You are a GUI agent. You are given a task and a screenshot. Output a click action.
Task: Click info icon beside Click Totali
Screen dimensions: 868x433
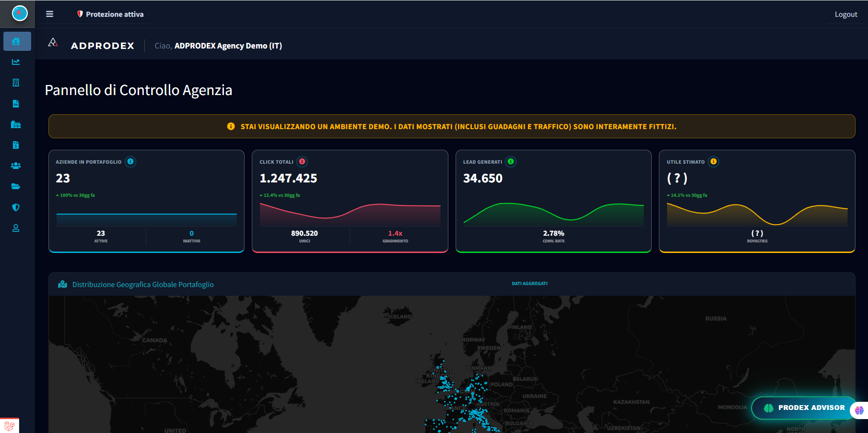pos(302,161)
